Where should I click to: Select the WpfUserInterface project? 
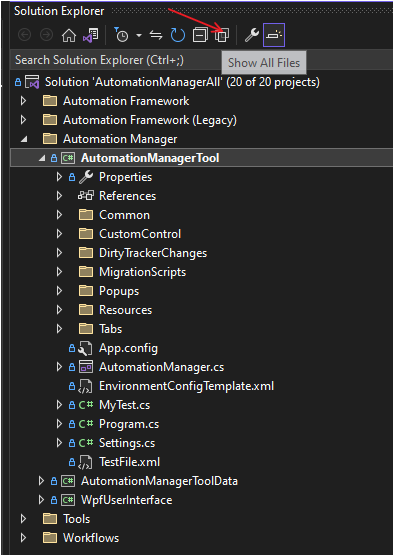pos(126,500)
